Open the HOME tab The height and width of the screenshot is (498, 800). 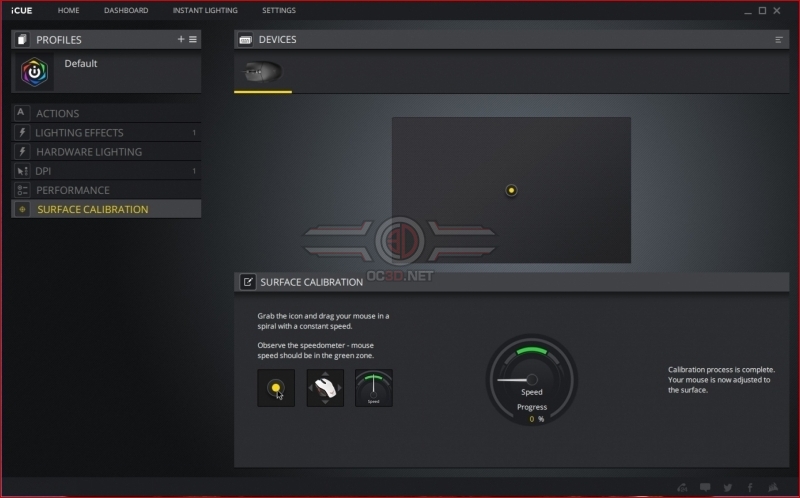tap(68, 10)
